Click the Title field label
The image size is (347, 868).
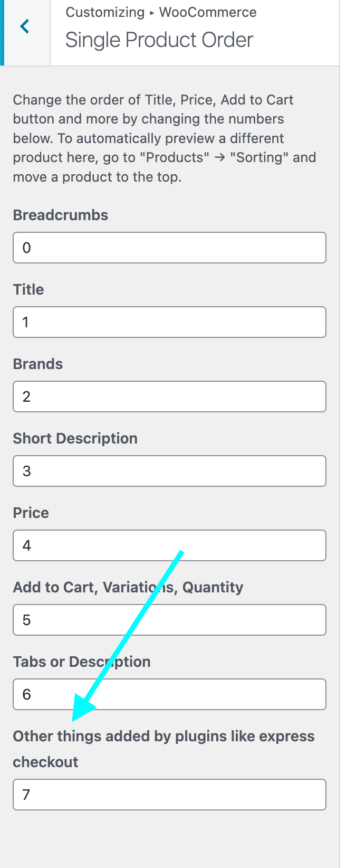(28, 290)
